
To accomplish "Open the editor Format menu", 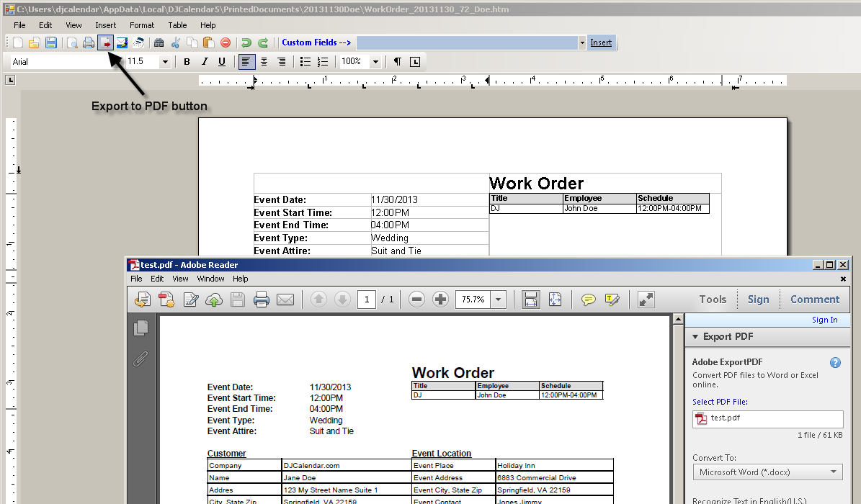I will [142, 25].
